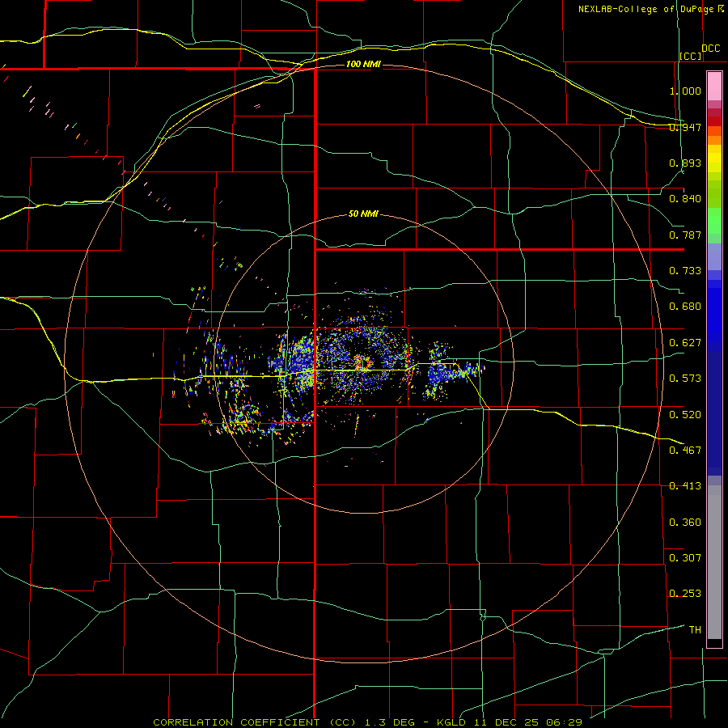This screenshot has height=728, width=728.
Task: Click the KGLD radar site identifier
Action: click(453, 722)
